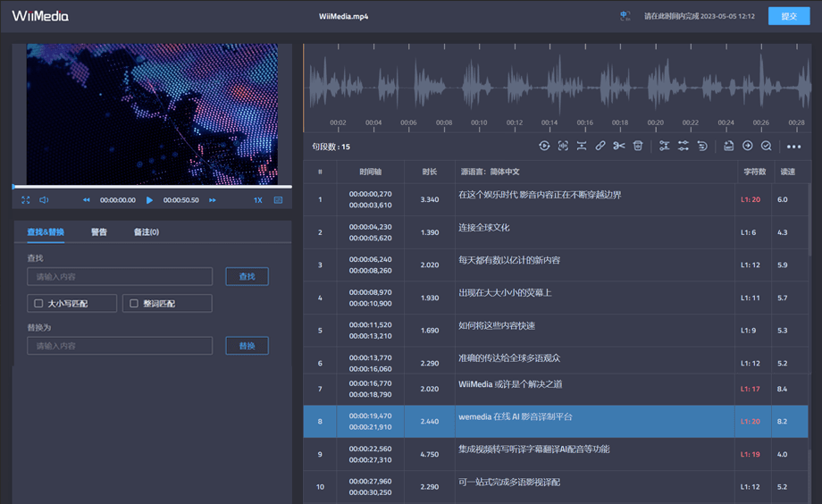The height and width of the screenshot is (504, 822).
Task: Click the timeline node spacing icon
Action: (664, 146)
